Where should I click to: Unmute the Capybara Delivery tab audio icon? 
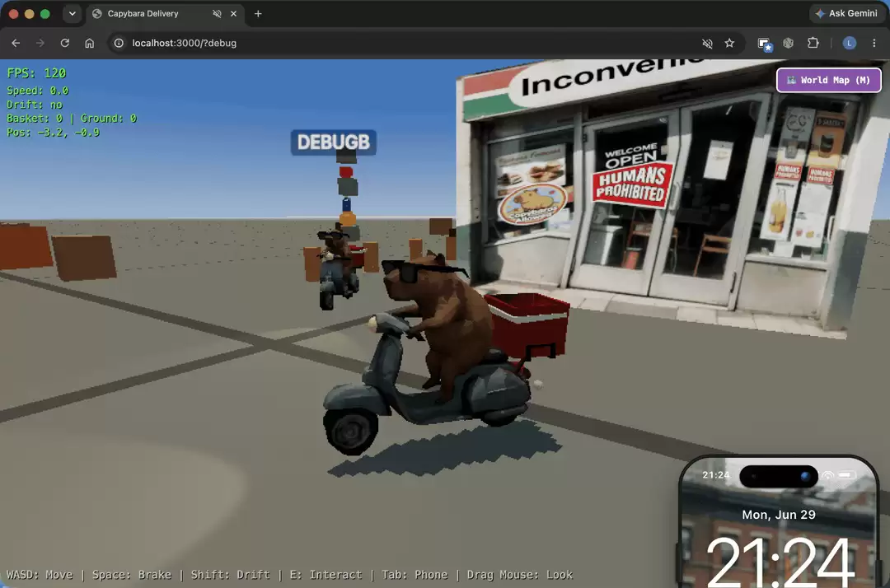click(217, 14)
